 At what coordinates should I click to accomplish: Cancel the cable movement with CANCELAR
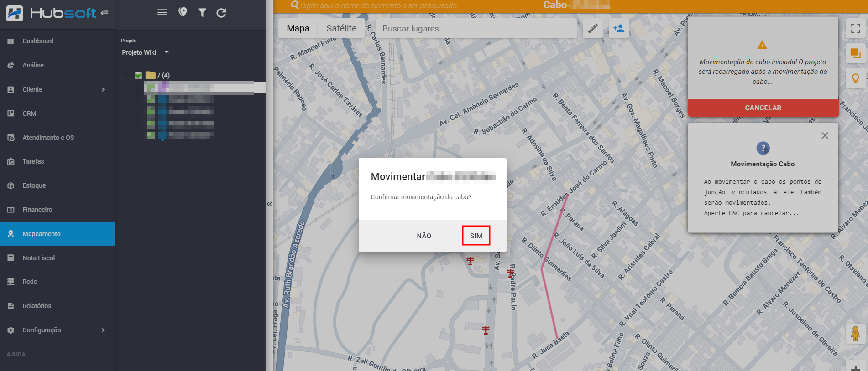(763, 108)
